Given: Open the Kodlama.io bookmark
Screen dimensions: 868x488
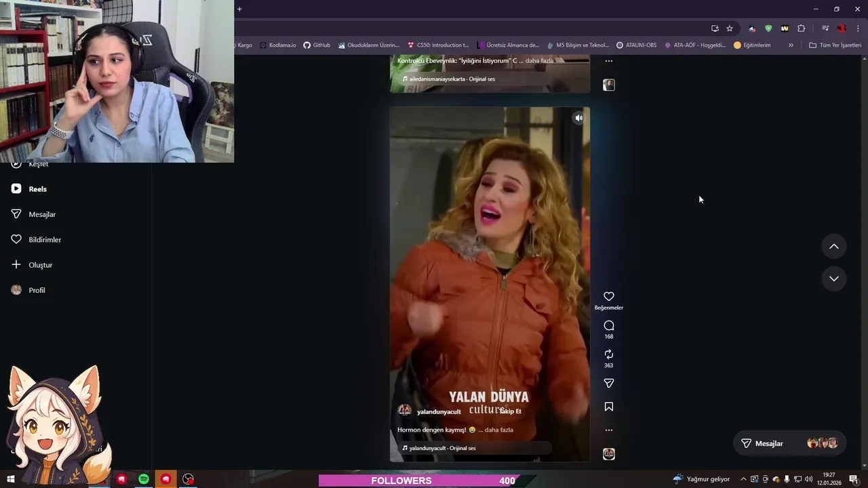Looking at the screenshot, I should tap(278, 45).
